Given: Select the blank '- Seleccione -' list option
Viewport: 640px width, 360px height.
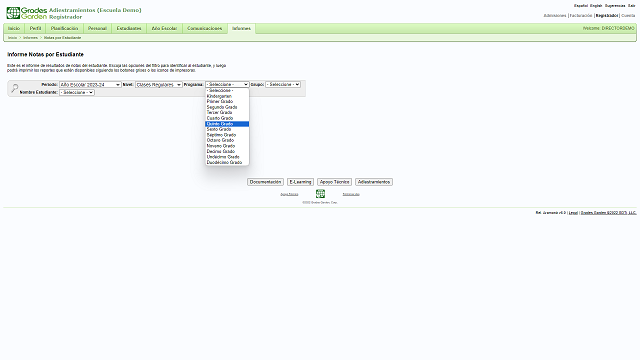Looking at the screenshot, I should click(227, 91).
